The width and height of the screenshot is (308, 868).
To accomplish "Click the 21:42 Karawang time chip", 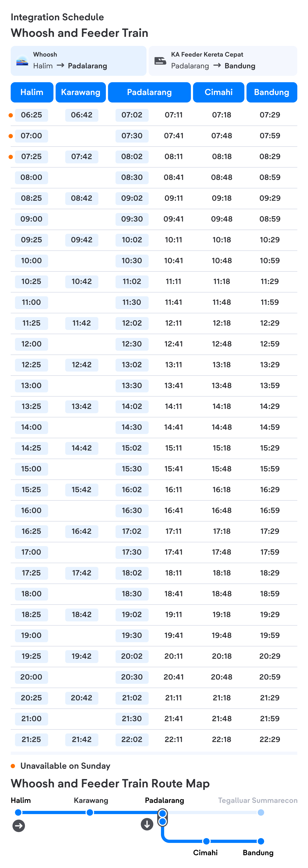I will (x=82, y=740).
